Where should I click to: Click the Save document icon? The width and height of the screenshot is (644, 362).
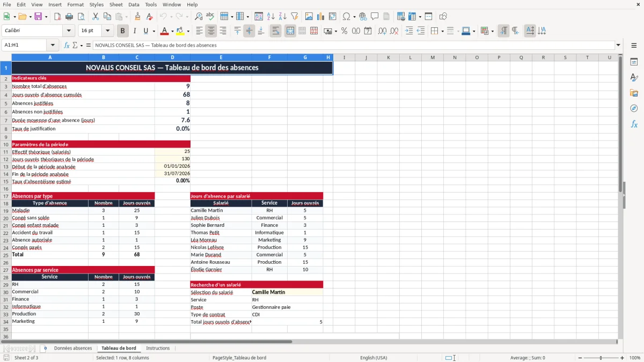point(38,17)
